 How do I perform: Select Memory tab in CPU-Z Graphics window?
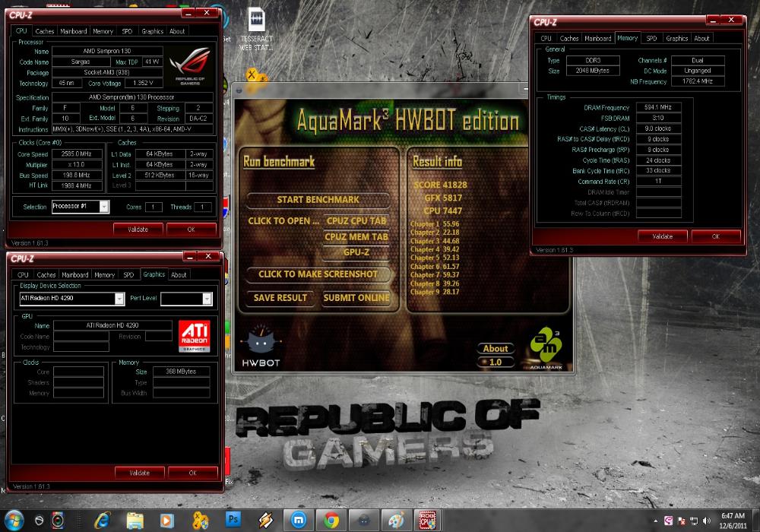[x=104, y=274]
